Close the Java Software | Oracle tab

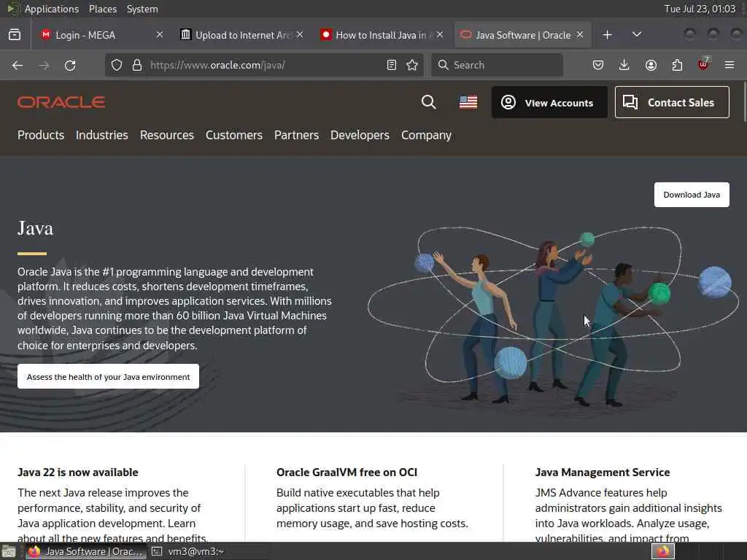(580, 35)
